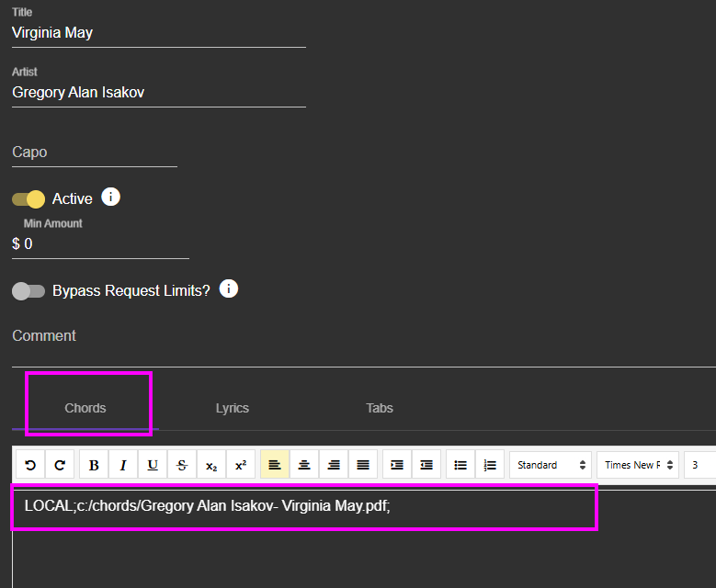
Task: Insert a numbered list
Action: coord(489,465)
